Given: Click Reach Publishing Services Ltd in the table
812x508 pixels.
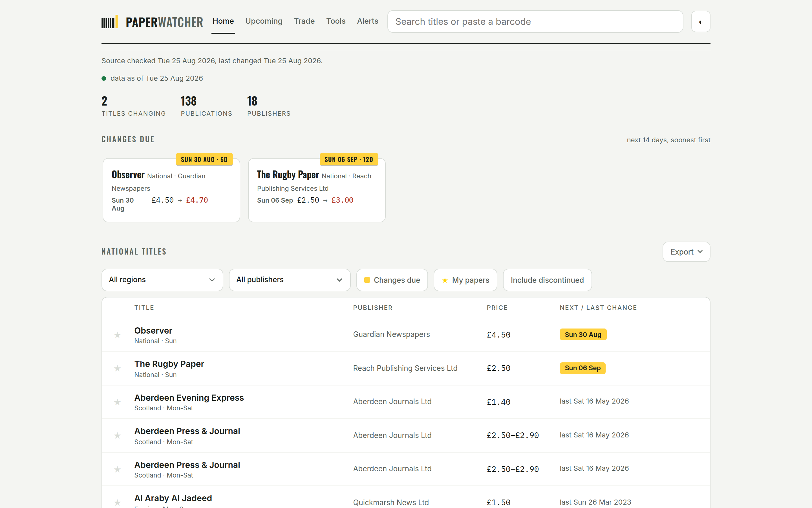Looking at the screenshot, I should [x=405, y=368].
